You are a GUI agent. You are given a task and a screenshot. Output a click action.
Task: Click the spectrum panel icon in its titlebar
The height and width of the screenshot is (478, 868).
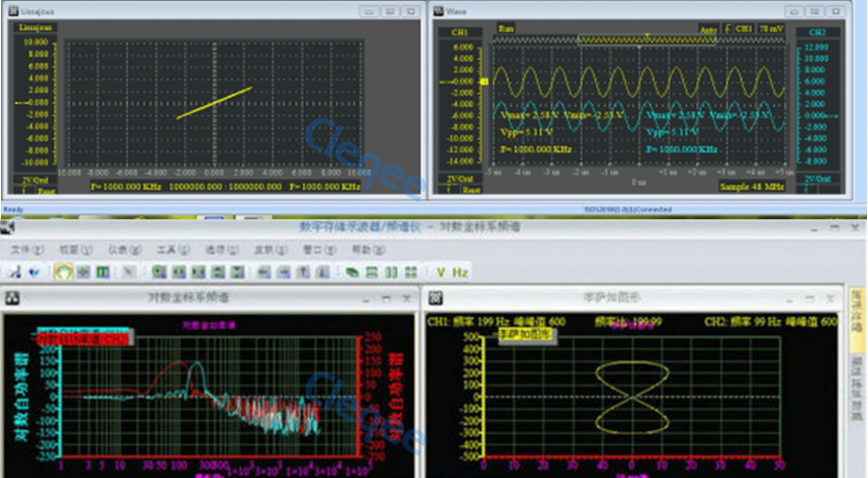tap(14, 298)
